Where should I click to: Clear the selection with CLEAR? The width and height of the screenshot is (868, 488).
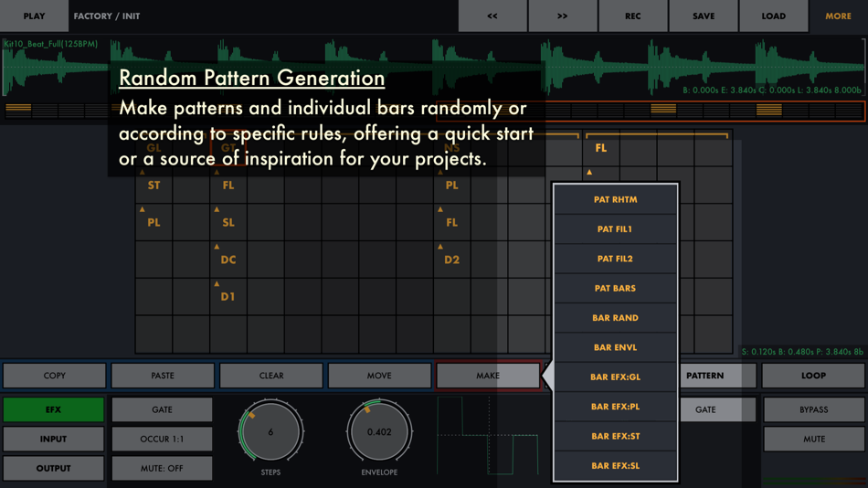(271, 376)
